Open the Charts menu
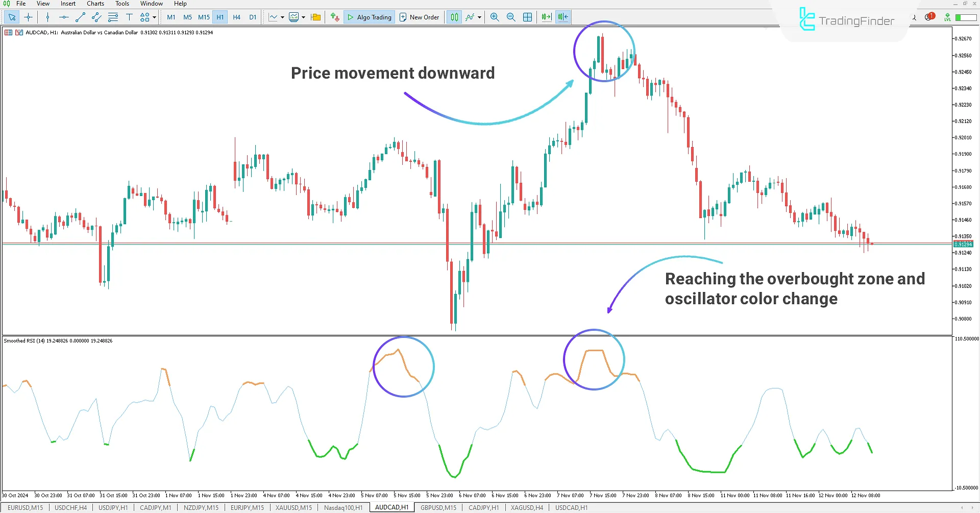The height and width of the screenshot is (513, 980). (x=95, y=4)
